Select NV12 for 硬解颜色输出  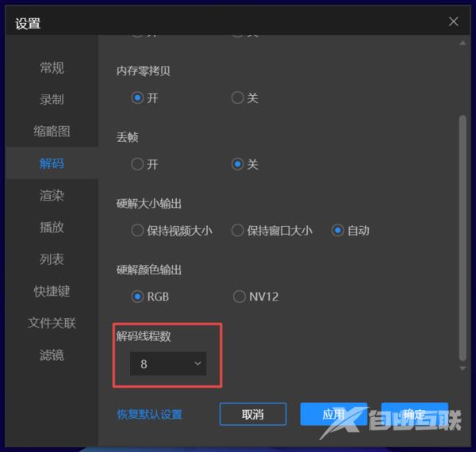pyautogui.click(x=239, y=297)
